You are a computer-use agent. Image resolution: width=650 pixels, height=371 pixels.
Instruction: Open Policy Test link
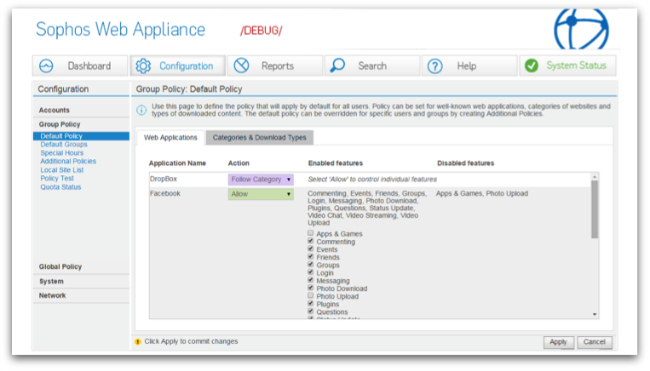57,178
